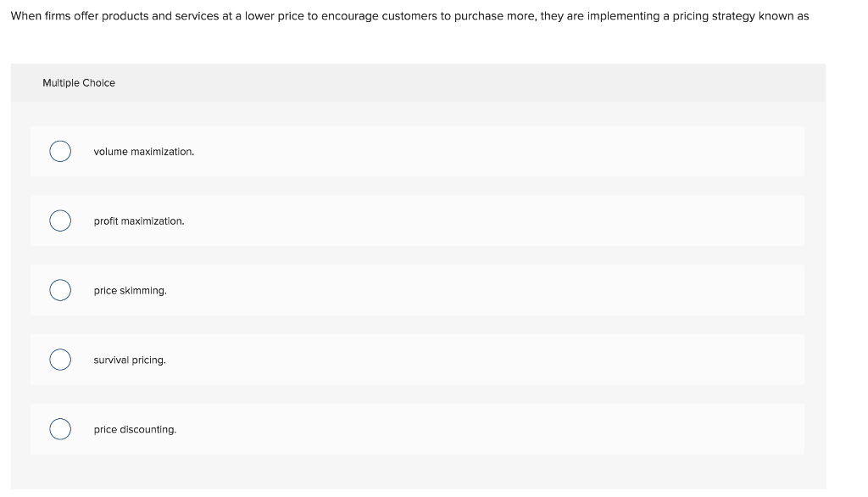The image size is (868, 497).
Task: Select the profit maximization radio button
Action: (60, 221)
